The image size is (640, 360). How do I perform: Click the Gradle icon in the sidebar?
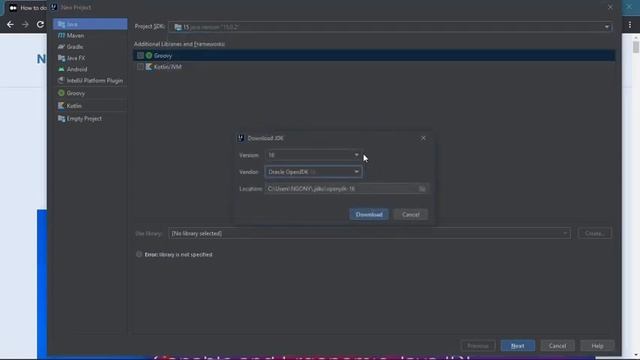(61, 47)
